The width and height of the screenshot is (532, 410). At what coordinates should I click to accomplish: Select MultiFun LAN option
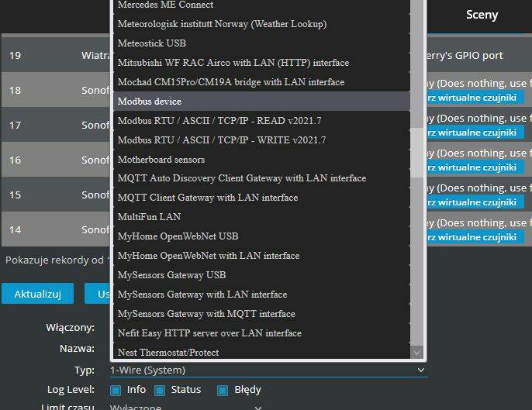(261, 217)
